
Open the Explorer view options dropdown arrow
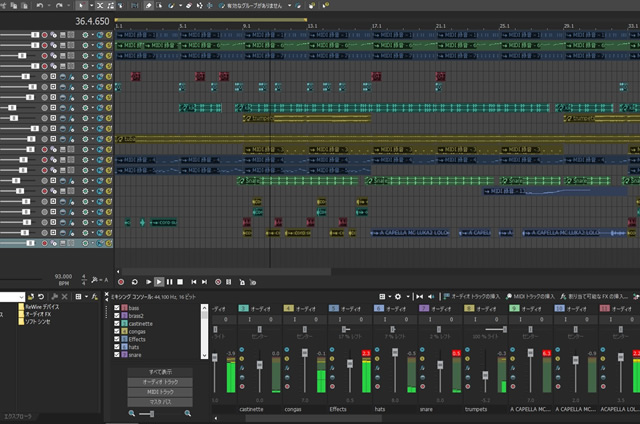pyautogui.click(x=86, y=297)
